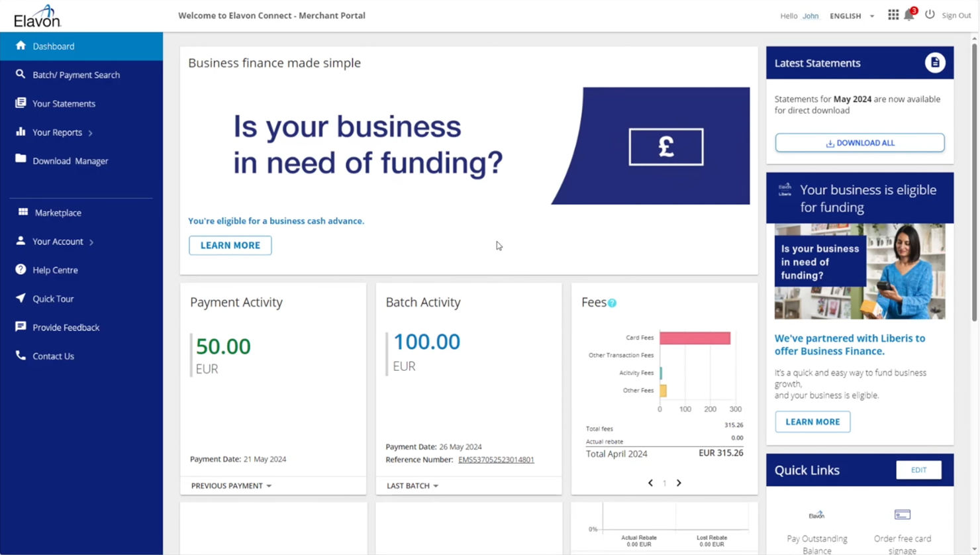
Task: Click the Marketplace grid icon
Action: pos(23,212)
